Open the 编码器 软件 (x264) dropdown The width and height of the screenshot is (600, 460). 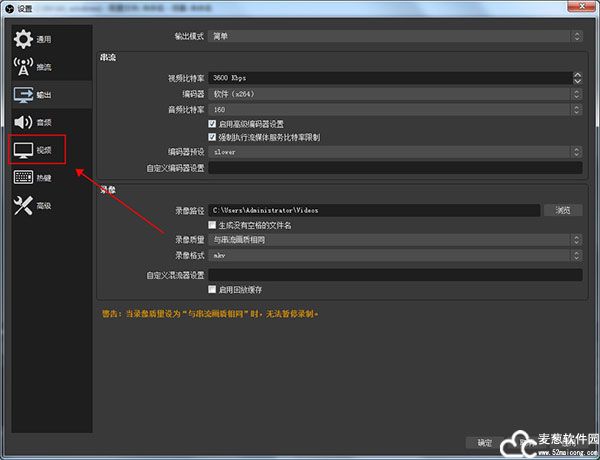coord(395,93)
